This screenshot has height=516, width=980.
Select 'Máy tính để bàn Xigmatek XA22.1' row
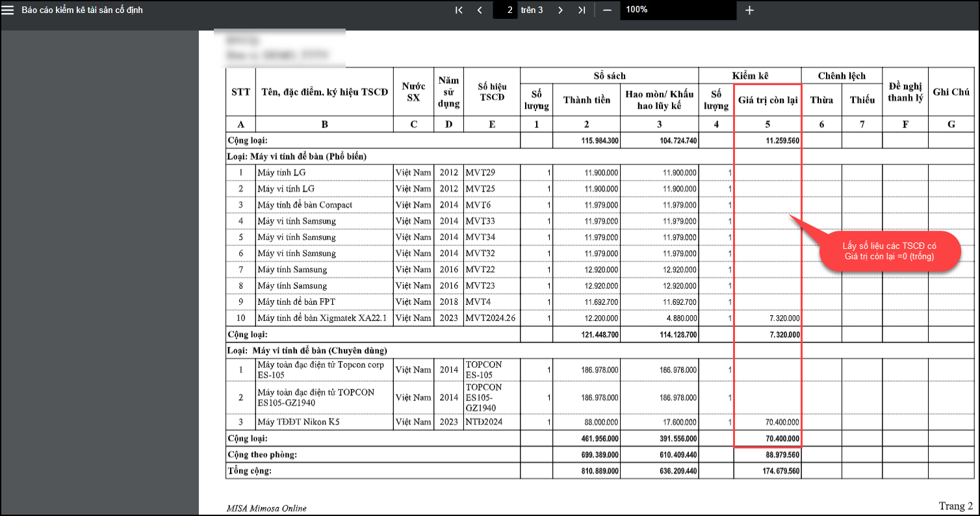click(600, 318)
